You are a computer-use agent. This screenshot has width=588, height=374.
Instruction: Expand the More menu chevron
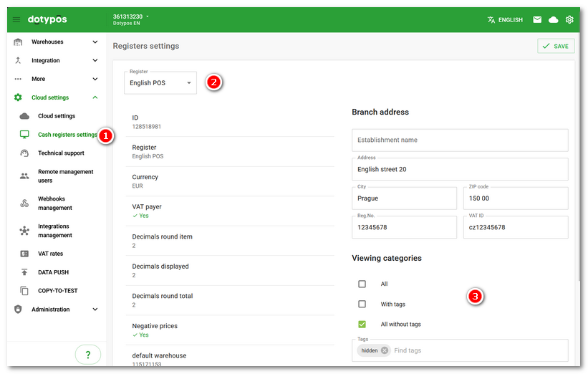(x=95, y=79)
